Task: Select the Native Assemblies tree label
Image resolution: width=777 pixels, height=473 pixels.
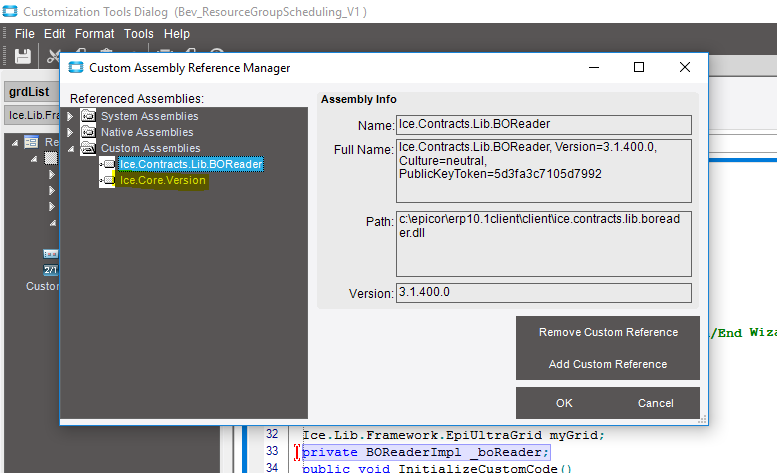Action: 147,132
